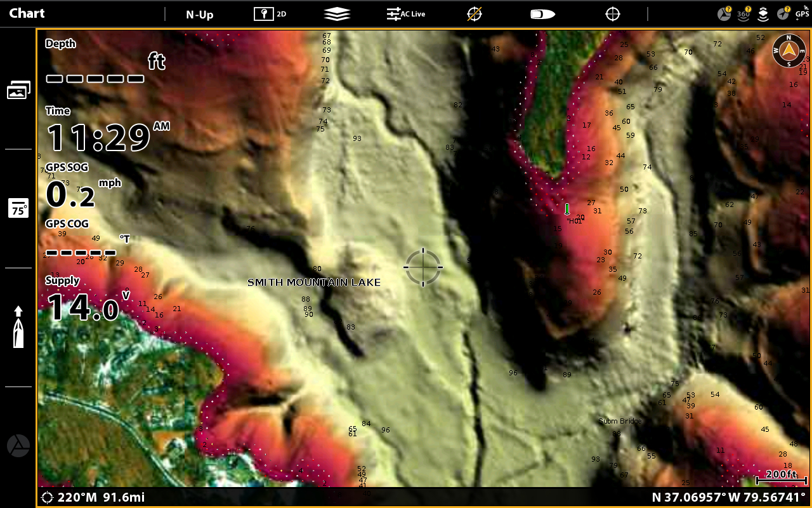Switch the 2D chart view mode

click(x=270, y=14)
